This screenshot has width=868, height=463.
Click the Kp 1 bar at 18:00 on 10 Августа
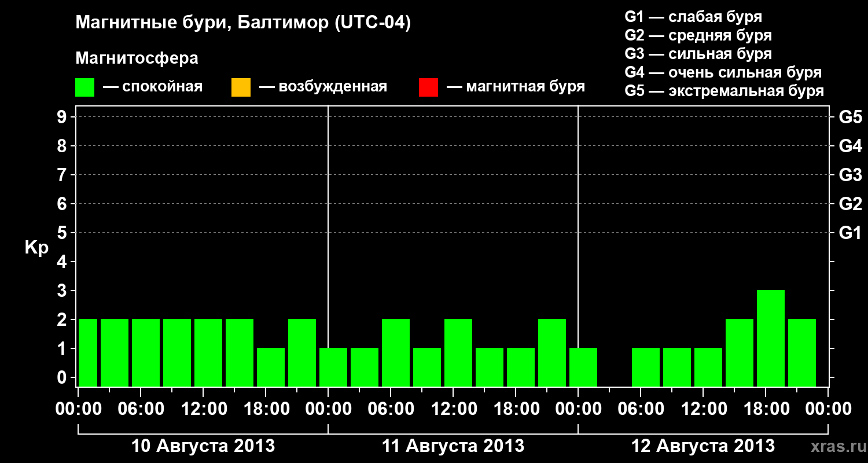271,367
